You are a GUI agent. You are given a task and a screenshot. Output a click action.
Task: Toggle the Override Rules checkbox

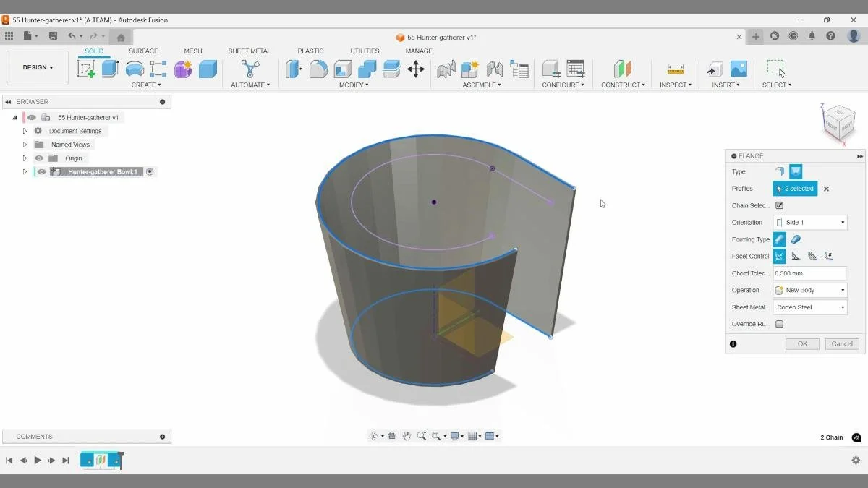tap(779, 324)
